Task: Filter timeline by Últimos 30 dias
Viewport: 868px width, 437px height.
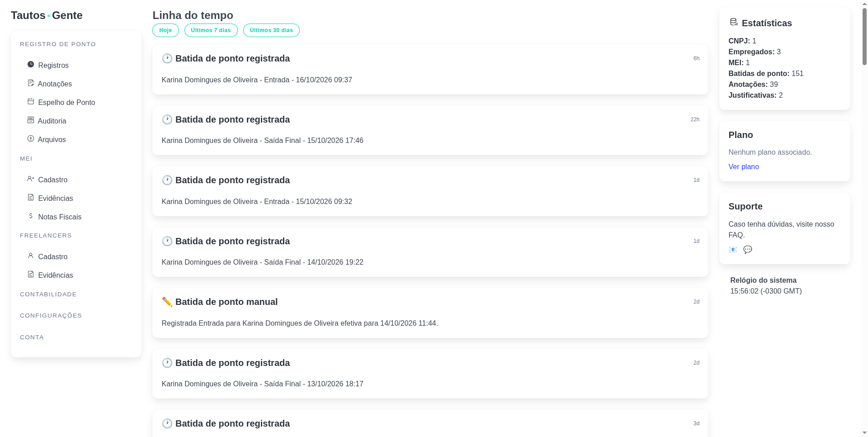Action: (271, 30)
